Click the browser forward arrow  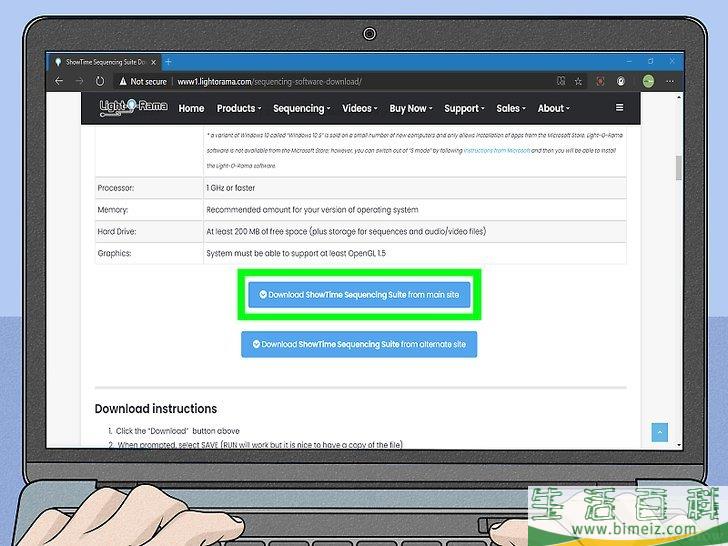79,81
